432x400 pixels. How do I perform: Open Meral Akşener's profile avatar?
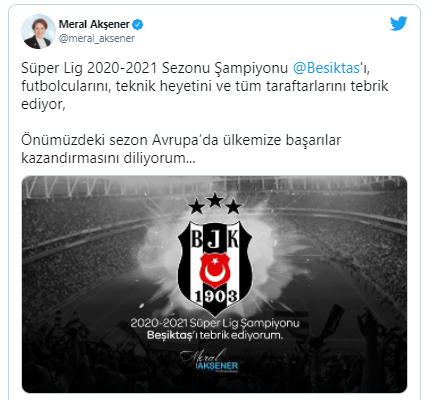tap(38, 32)
